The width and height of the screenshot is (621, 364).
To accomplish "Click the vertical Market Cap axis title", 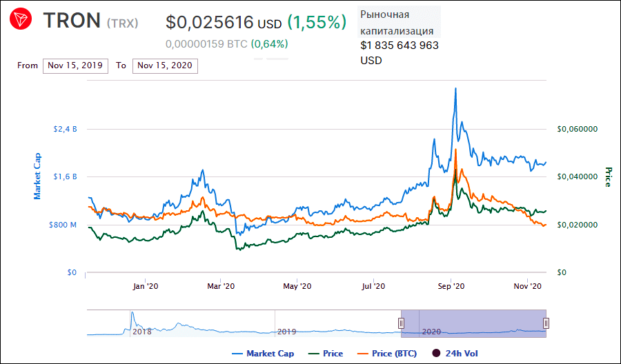I will click(x=37, y=176).
